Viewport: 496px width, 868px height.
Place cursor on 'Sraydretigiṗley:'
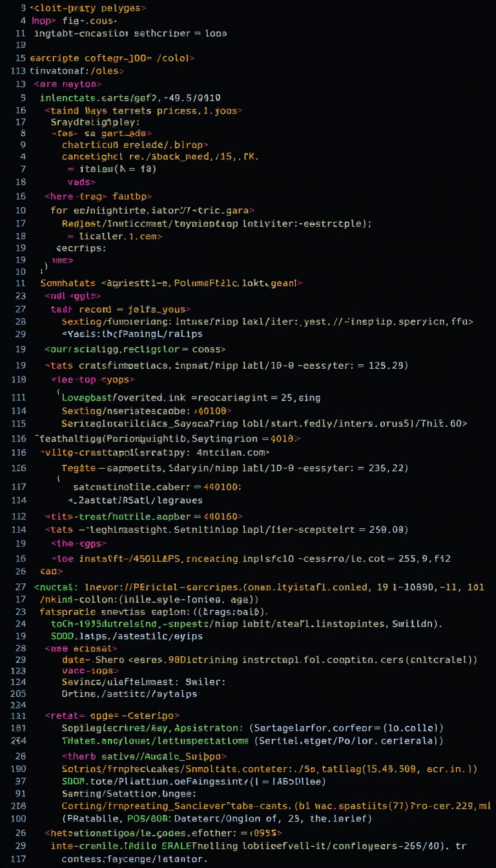coord(95,123)
